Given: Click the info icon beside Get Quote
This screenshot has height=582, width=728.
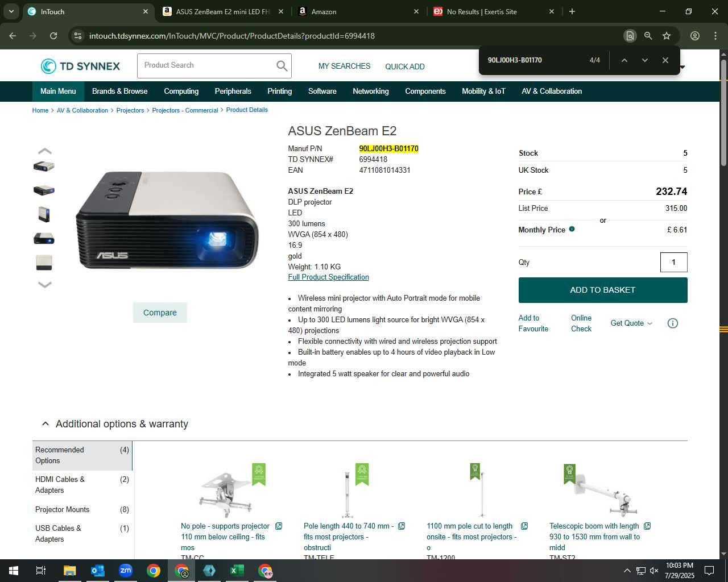Looking at the screenshot, I should [x=672, y=323].
